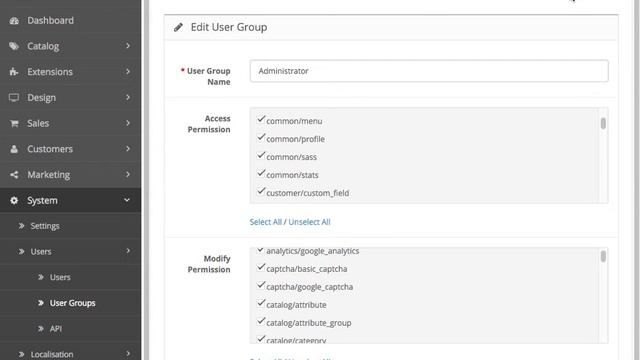The image size is (640, 360).
Task: Click Unselect All for Access Permission
Action: [309, 222]
